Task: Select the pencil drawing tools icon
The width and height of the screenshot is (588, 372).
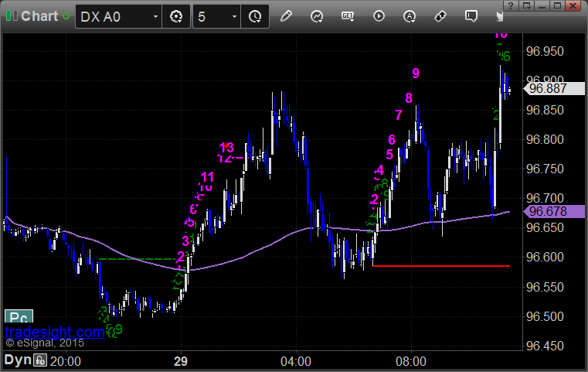Action: coord(286,16)
